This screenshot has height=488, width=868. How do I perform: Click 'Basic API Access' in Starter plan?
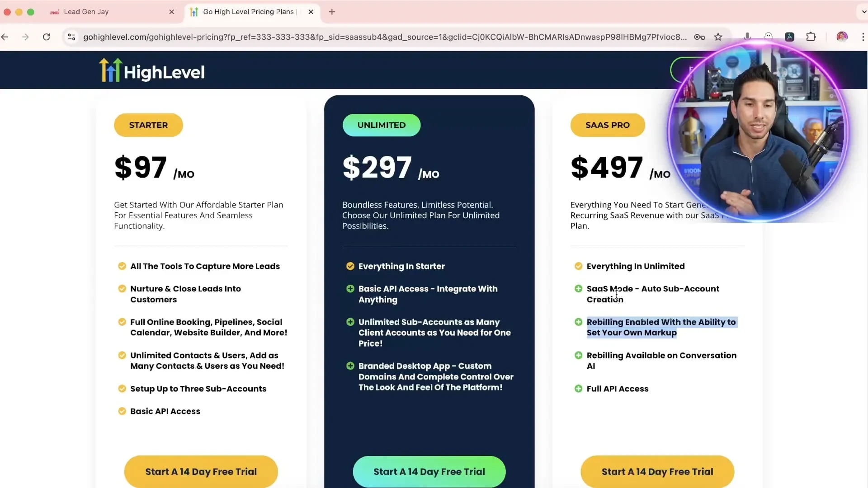pyautogui.click(x=165, y=411)
